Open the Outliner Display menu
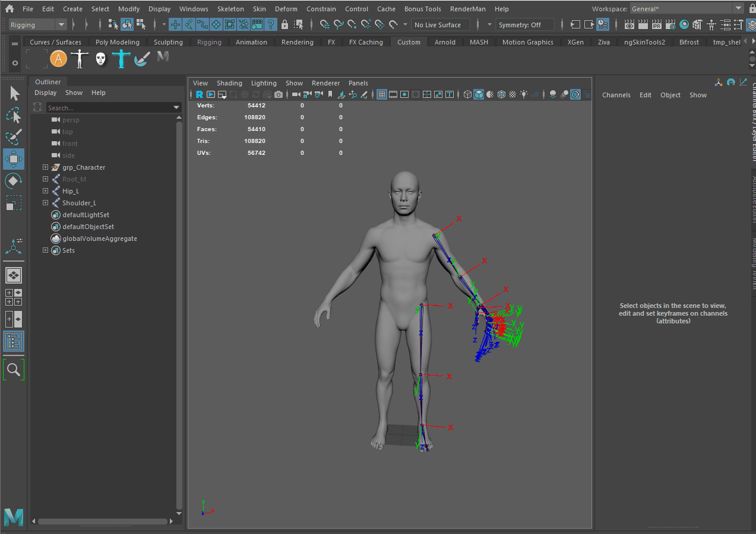This screenshot has width=756, height=534. click(46, 93)
